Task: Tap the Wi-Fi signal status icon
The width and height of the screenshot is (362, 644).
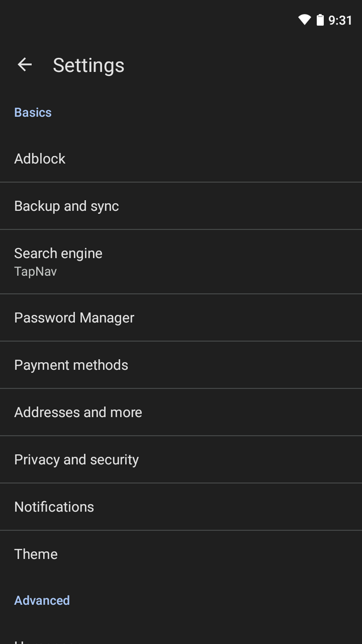Action: 304,20
